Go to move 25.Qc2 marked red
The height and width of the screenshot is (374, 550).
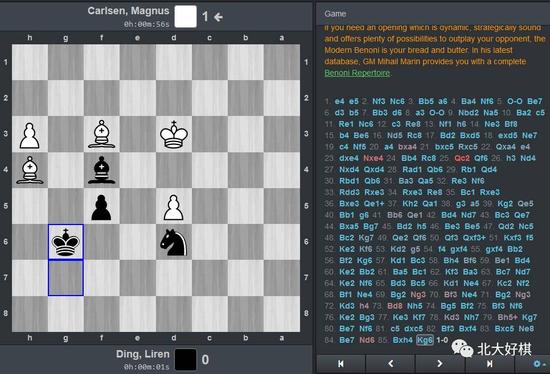pyautogui.click(x=462, y=158)
